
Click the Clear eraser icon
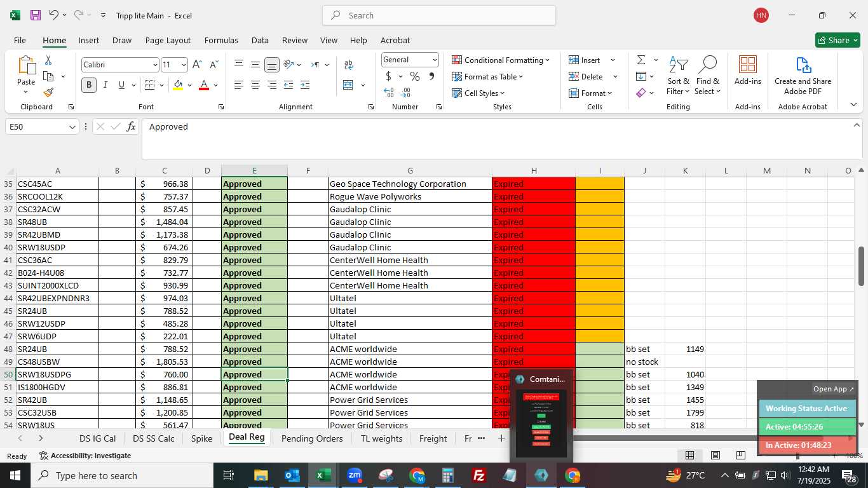coord(641,93)
